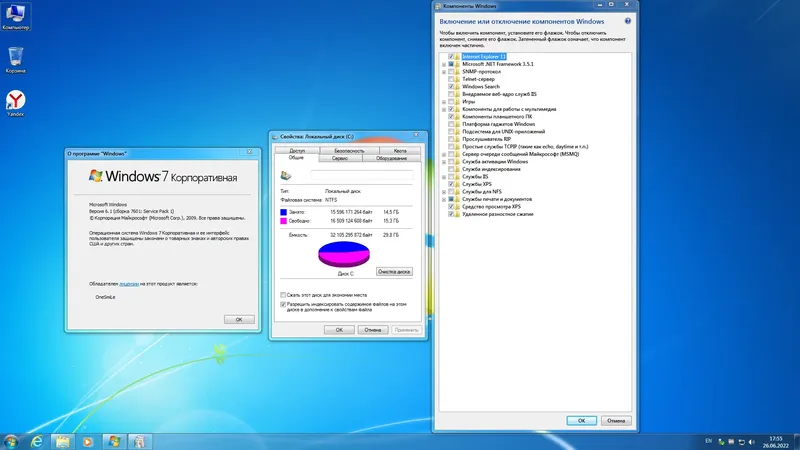Screen dimensions: 800x450
Task: Launch the Yandex browser desktop shortcut
Action: 15,104
